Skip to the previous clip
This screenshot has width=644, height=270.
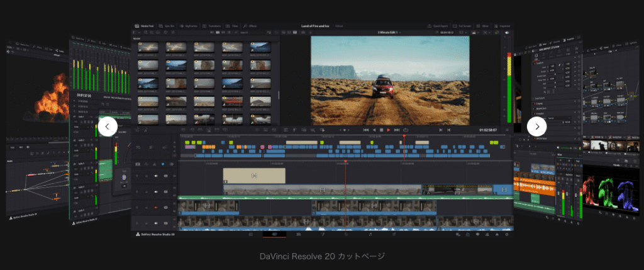click(365, 130)
